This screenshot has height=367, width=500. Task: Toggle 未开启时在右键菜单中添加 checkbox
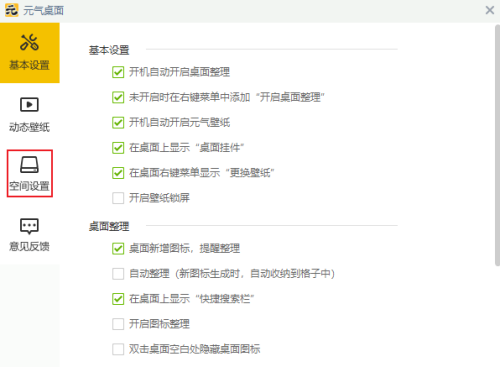click(x=118, y=97)
